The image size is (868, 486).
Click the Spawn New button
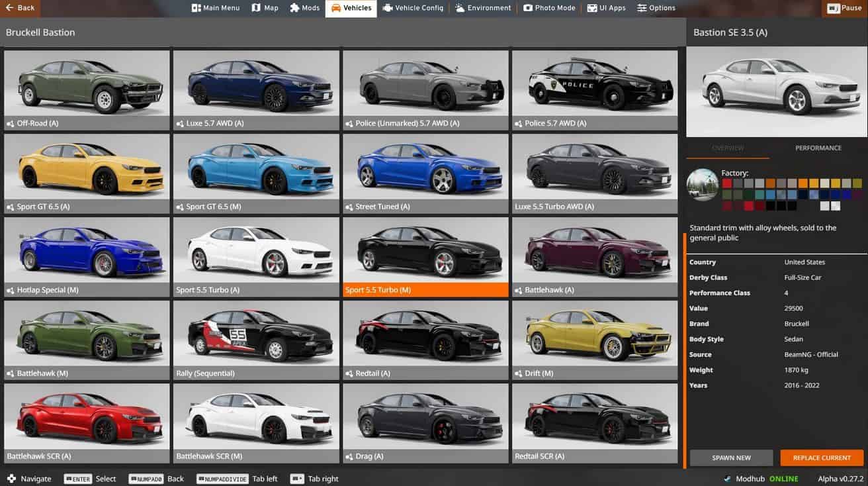[731, 458]
